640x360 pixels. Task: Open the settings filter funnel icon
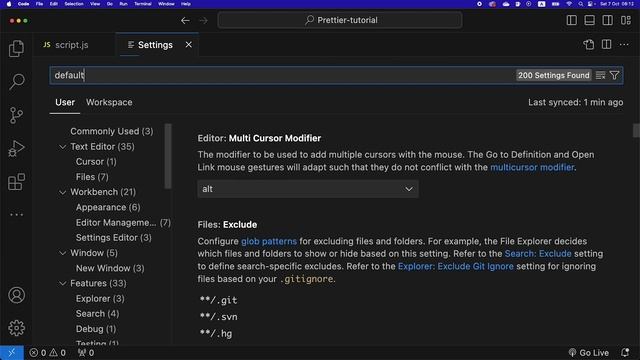point(614,76)
